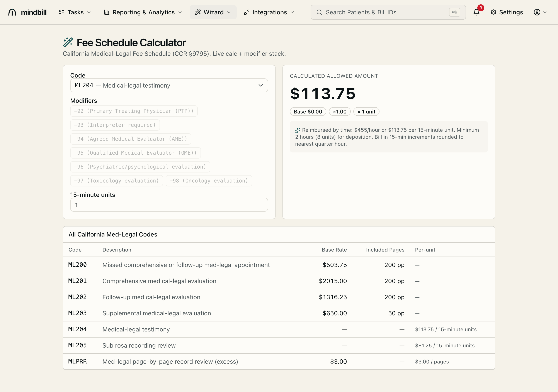Viewport: 558px width, 392px height.
Task: Click the Wizard magic wand nav icon
Action: tap(198, 12)
